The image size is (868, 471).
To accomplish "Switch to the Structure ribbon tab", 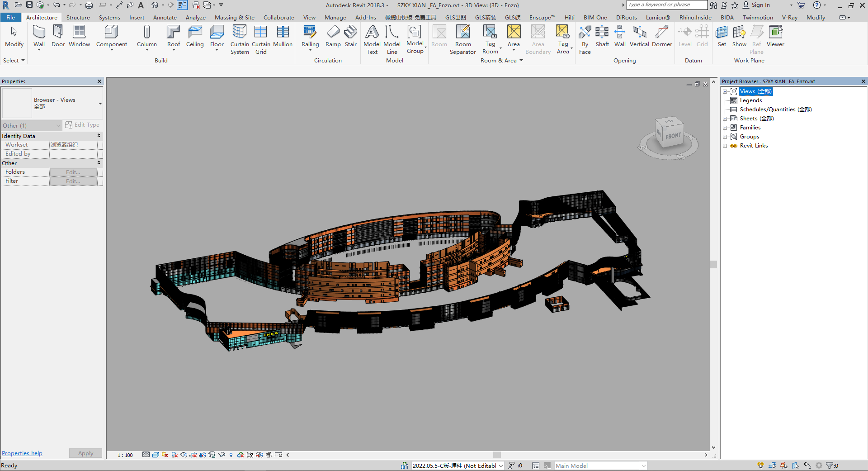I will point(78,18).
